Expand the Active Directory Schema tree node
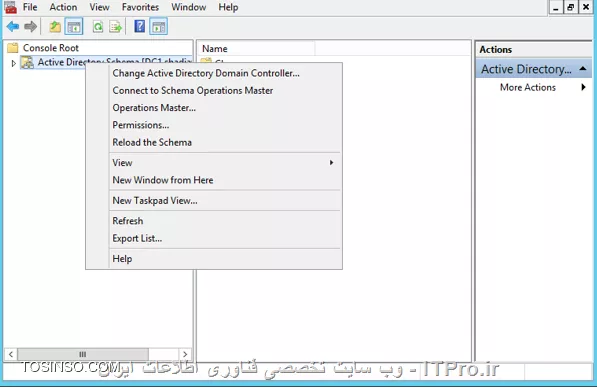 [x=14, y=63]
